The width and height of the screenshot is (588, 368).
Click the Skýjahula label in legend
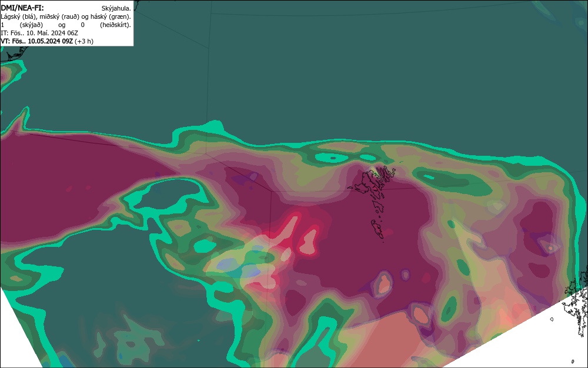pyautogui.click(x=116, y=8)
